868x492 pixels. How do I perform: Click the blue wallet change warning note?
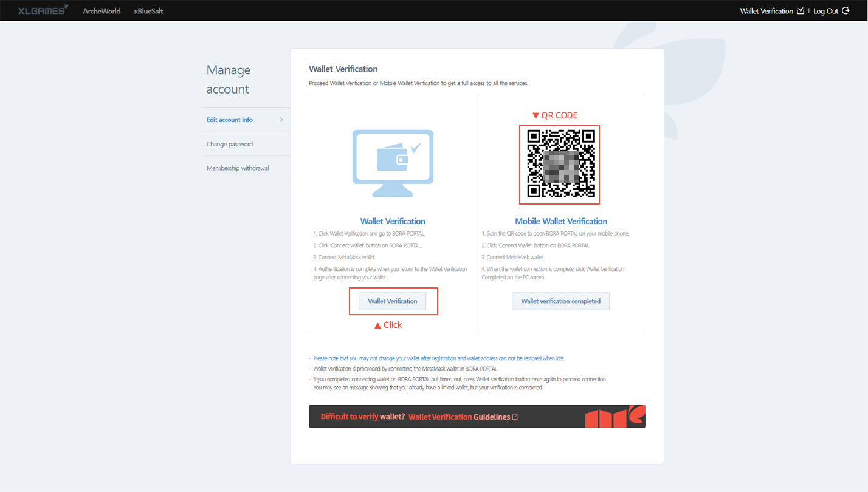tap(439, 358)
